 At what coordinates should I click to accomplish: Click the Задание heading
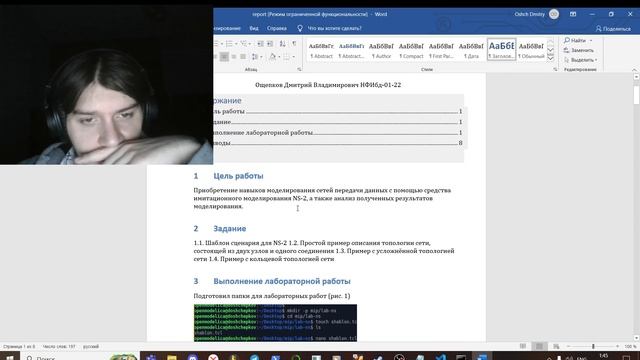[230, 229]
